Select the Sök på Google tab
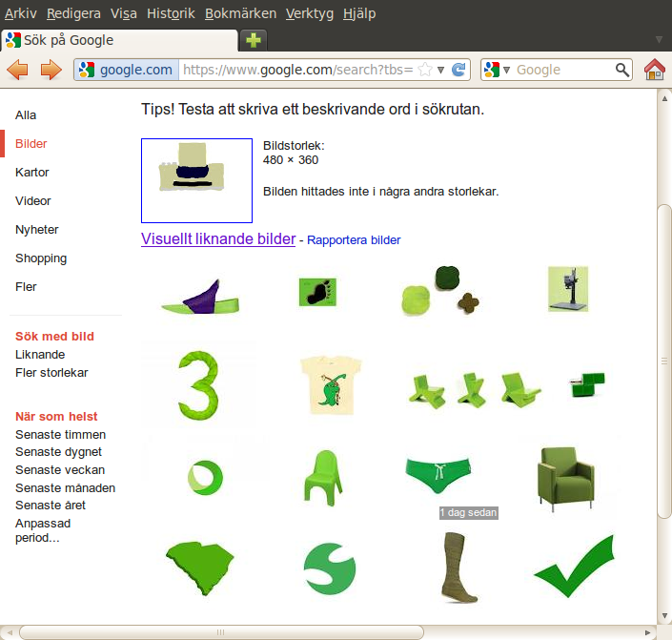 pyautogui.click(x=119, y=40)
